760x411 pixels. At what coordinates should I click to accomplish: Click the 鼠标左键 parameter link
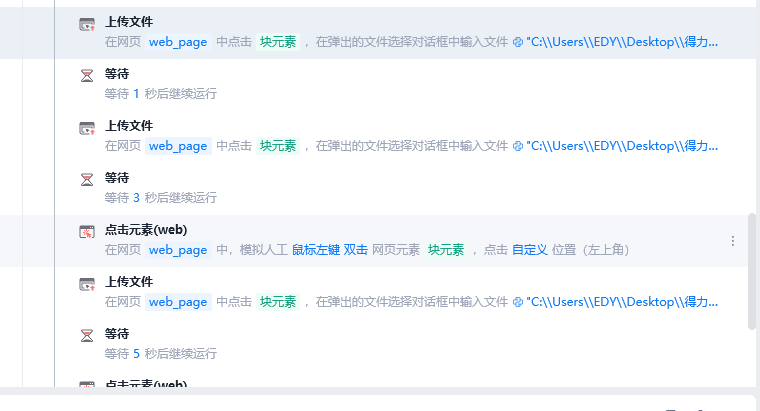pos(316,250)
